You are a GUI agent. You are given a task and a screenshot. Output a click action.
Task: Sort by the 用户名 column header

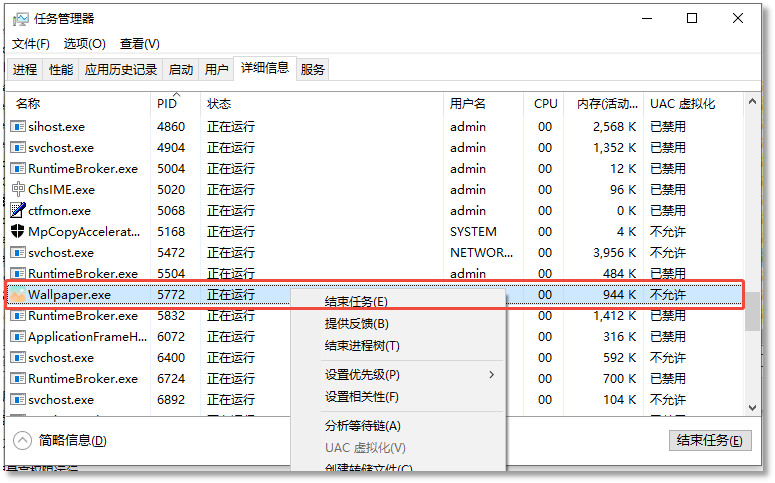click(x=468, y=104)
